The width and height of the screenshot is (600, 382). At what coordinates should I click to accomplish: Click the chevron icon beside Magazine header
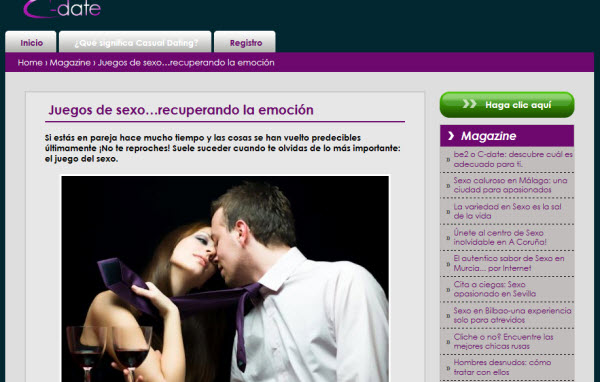click(451, 136)
